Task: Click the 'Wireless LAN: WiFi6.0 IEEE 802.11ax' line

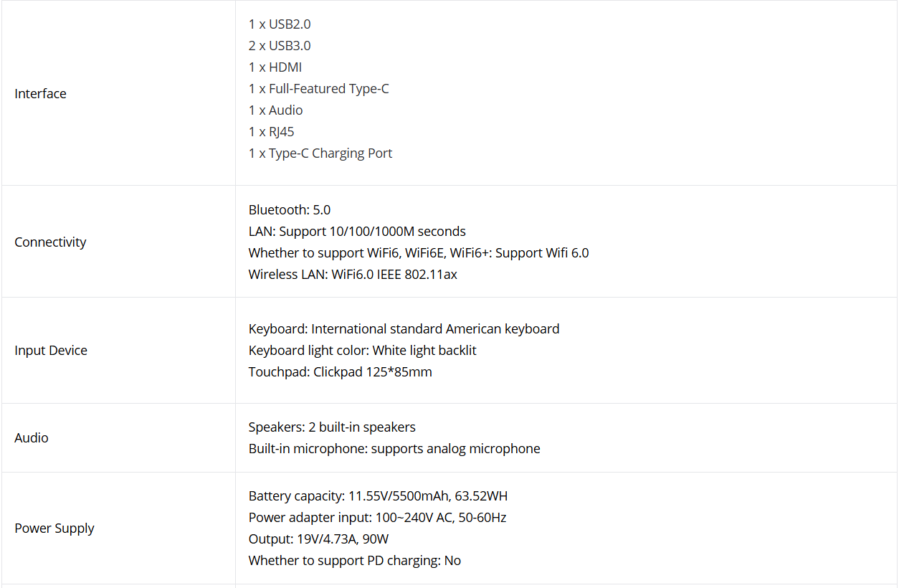Action: click(x=353, y=275)
